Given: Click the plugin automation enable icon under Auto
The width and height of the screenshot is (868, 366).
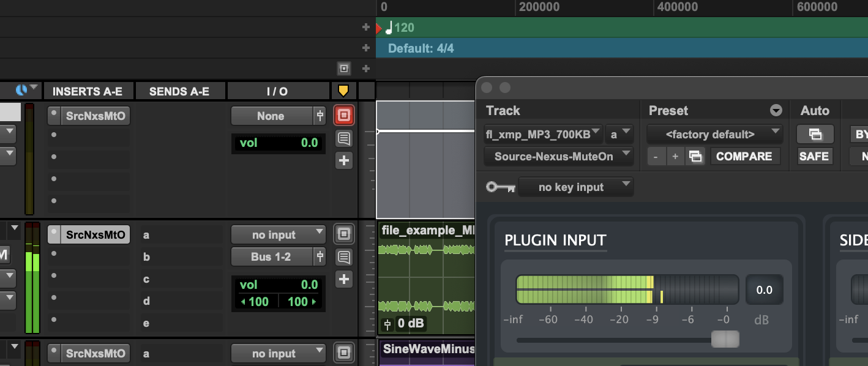Looking at the screenshot, I should tap(814, 133).
